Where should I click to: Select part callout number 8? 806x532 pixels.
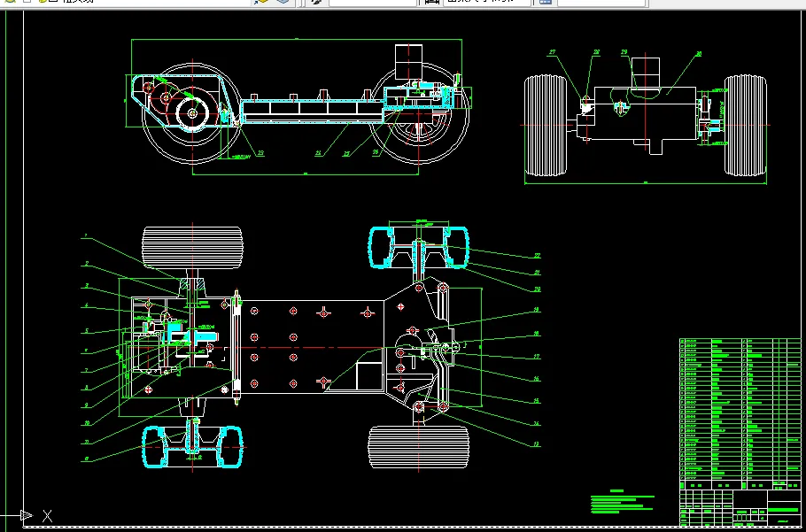click(x=87, y=388)
